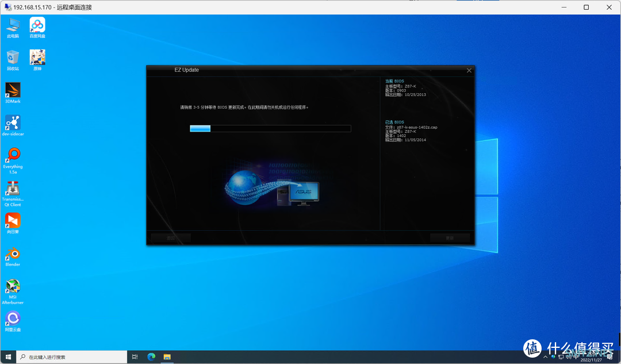Click the BIOS version 0903 line
The width and height of the screenshot is (621, 364).
396,91
